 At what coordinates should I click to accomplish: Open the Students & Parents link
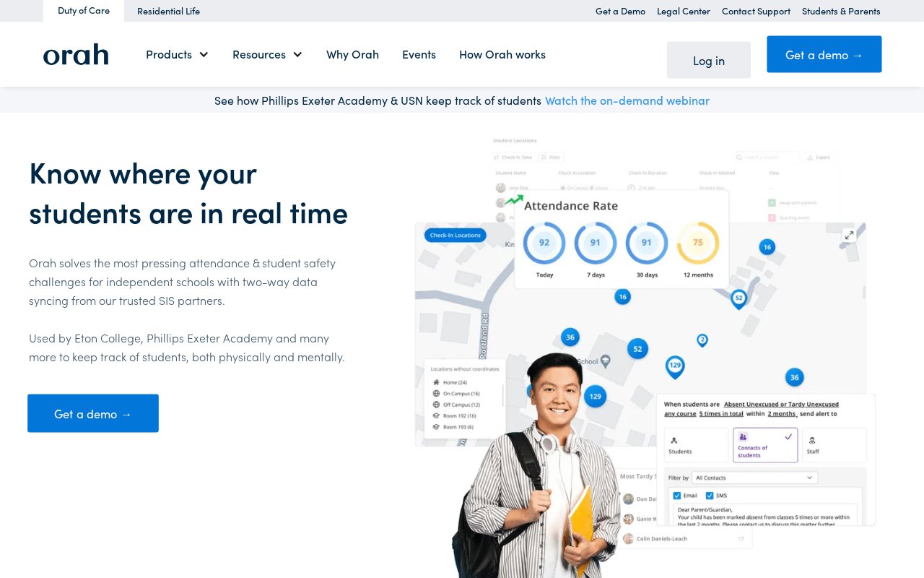pyautogui.click(x=841, y=11)
